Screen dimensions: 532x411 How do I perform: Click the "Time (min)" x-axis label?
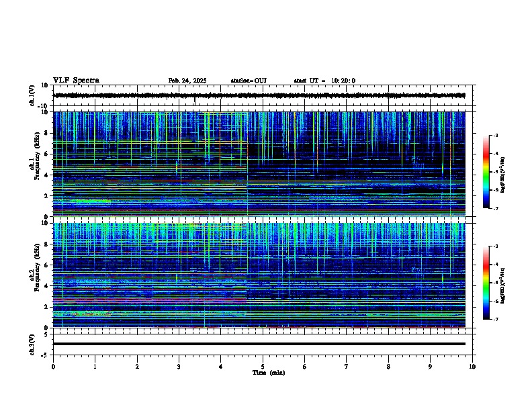(269, 373)
